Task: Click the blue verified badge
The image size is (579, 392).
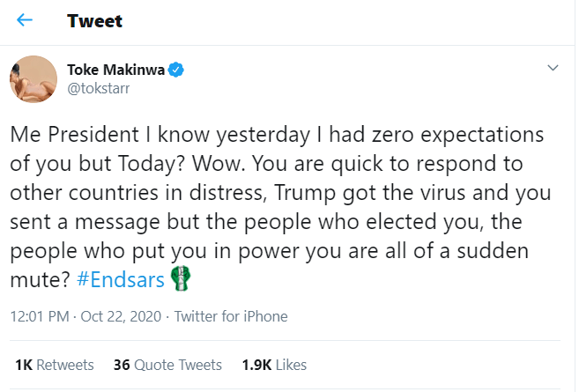Action: 176,69
